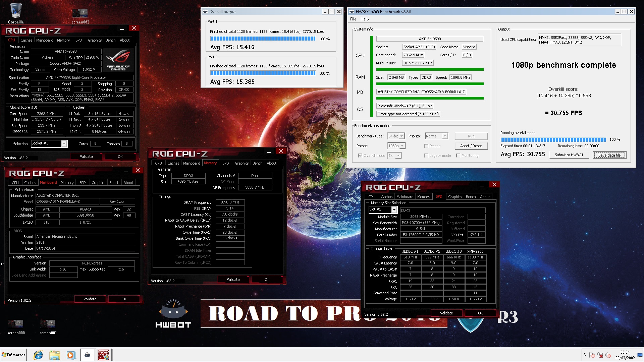Open the screen000 desktop file

[x=16, y=326]
